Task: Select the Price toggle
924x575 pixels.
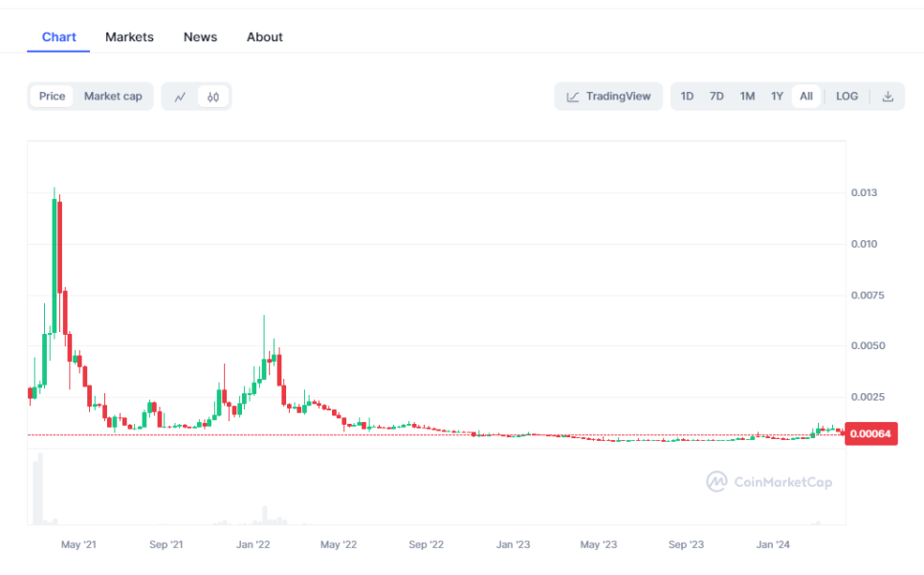Action: (52, 96)
